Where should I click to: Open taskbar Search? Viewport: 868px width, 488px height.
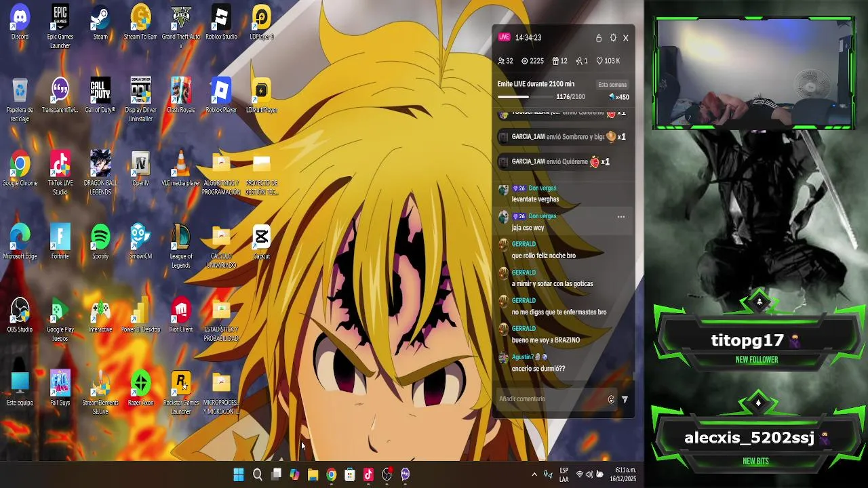pos(258,474)
